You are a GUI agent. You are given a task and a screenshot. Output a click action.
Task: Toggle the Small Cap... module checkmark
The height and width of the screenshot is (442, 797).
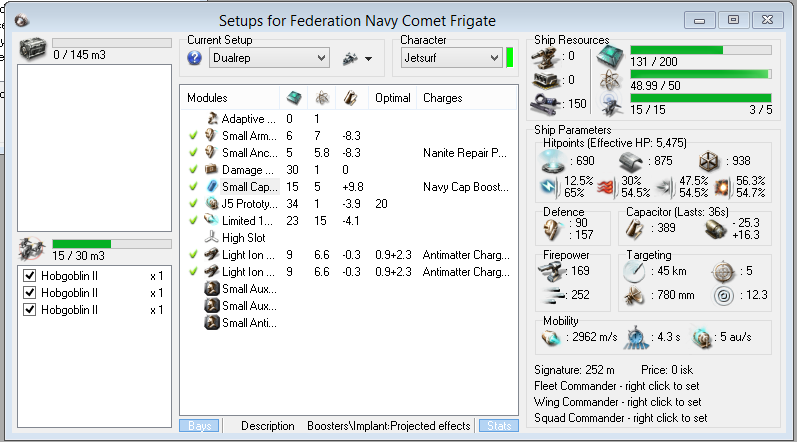click(193, 186)
